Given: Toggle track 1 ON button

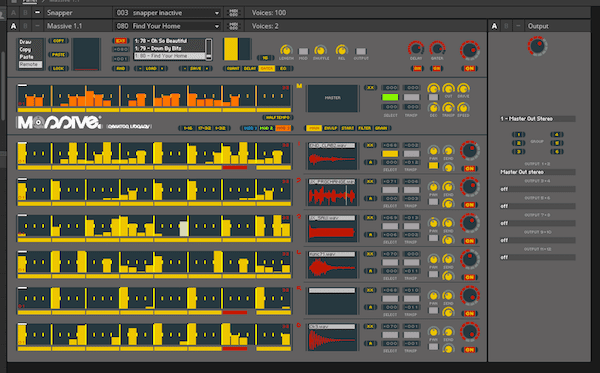Looking at the screenshot, I should coord(470,169).
